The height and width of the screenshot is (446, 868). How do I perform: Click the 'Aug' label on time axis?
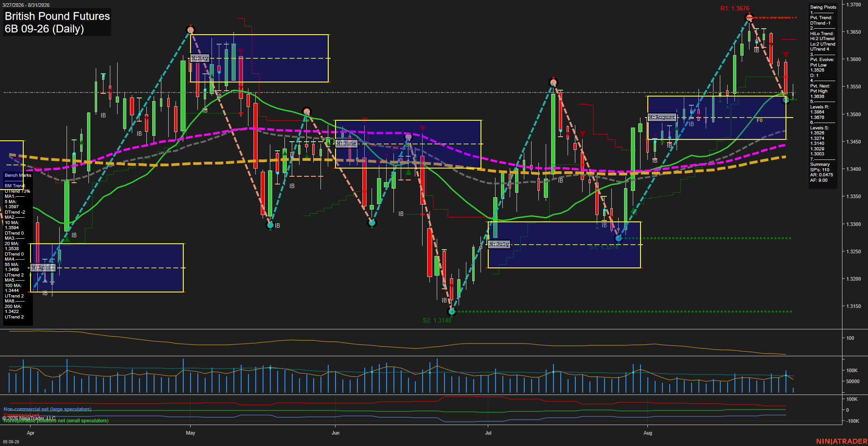[x=648, y=433]
